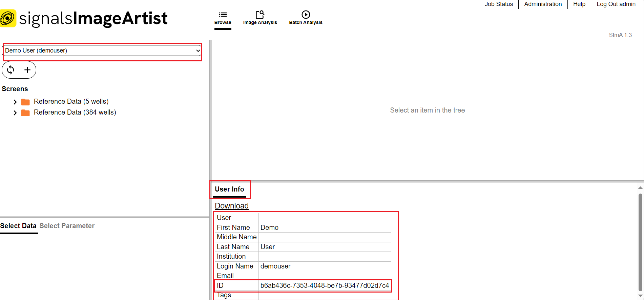Click the Last Name value User

click(x=268, y=247)
